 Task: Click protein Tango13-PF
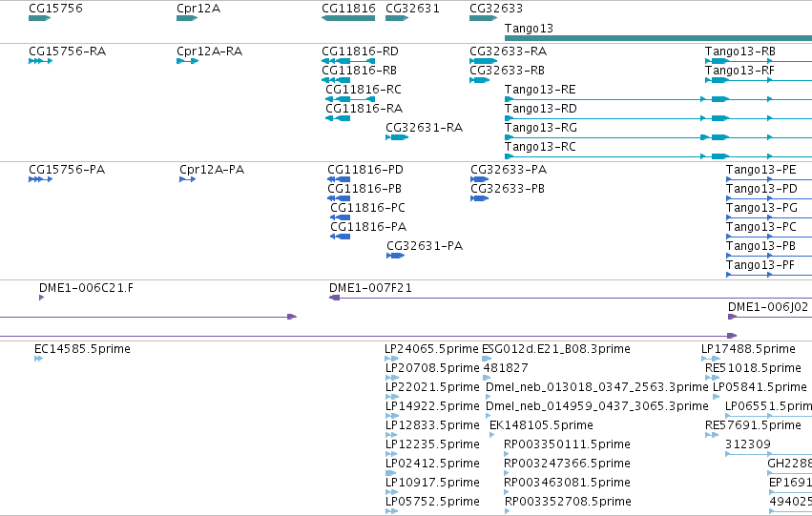point(760,265)
